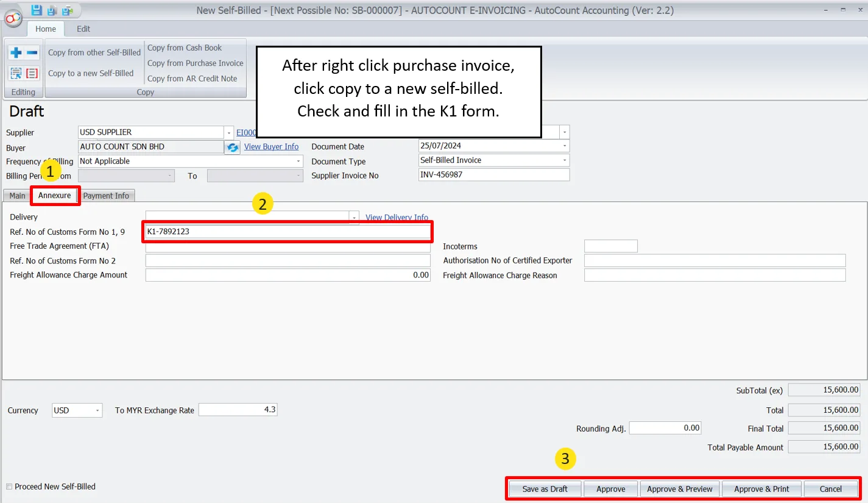
Task: Click the blue refresh icon beside Buyer field
Action: (232, 146)
